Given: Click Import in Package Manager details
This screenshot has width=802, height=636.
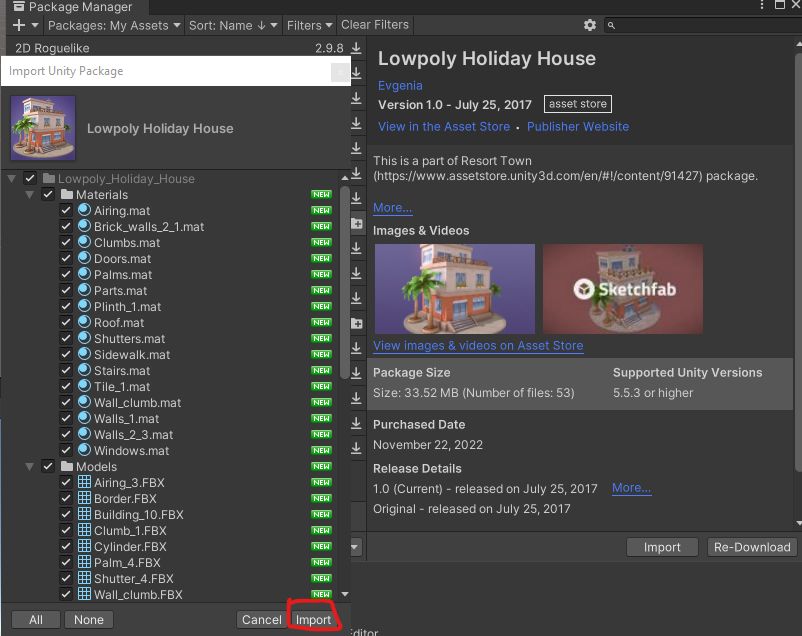Looking at the screenshot, I should tap(662, 547).
